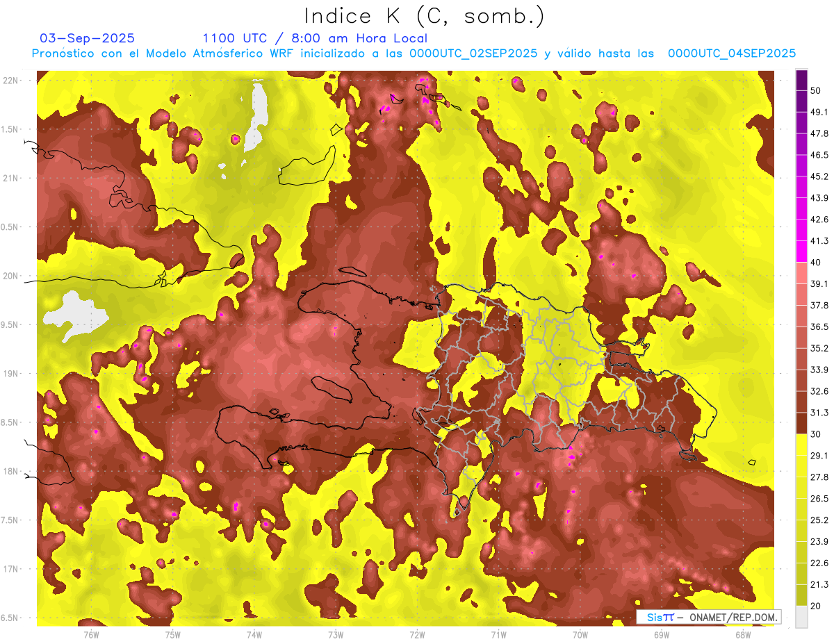Click the legend value 46.5
Image resolution: width=834 pixels, height=644 pixels.
click(819, 155)
